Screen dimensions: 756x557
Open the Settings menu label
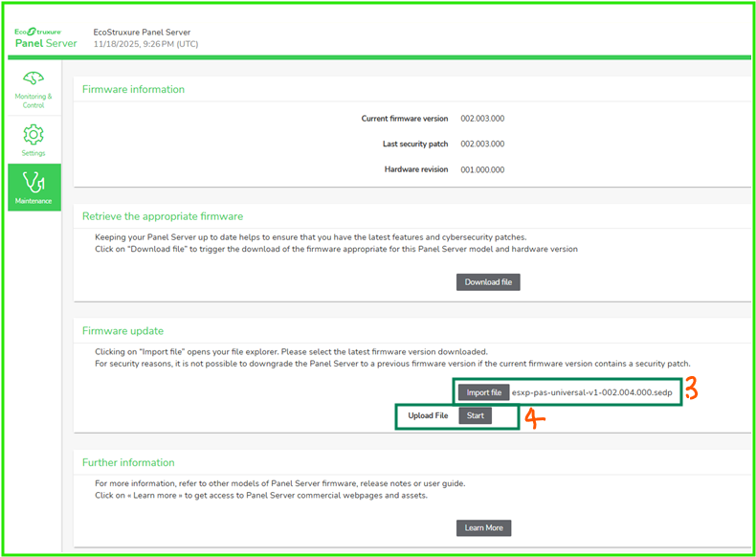pyautogui.click(x=33, y=153)
